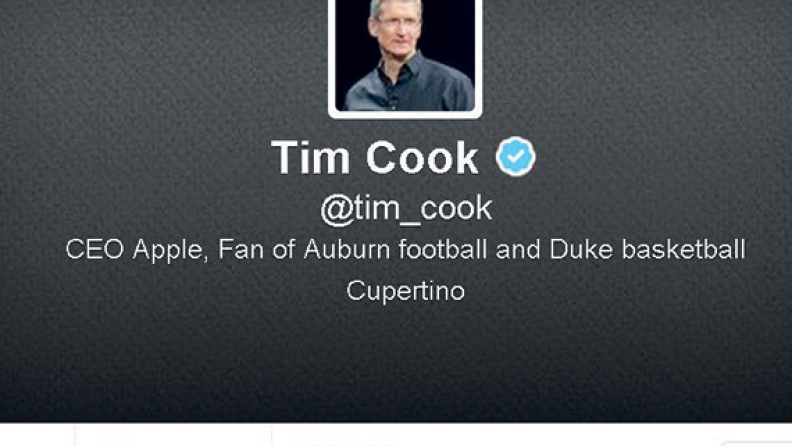Click the partially visible button at bottom right

755,442
